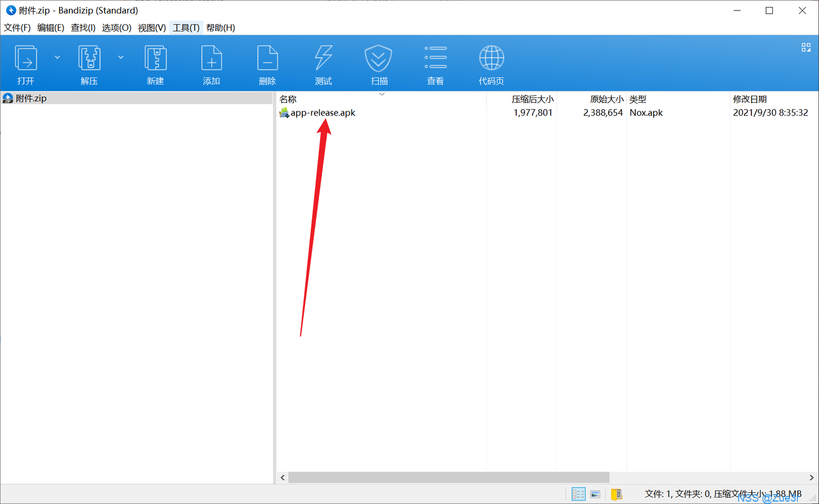Open the Tools (工具) menu

coord(185,27)
